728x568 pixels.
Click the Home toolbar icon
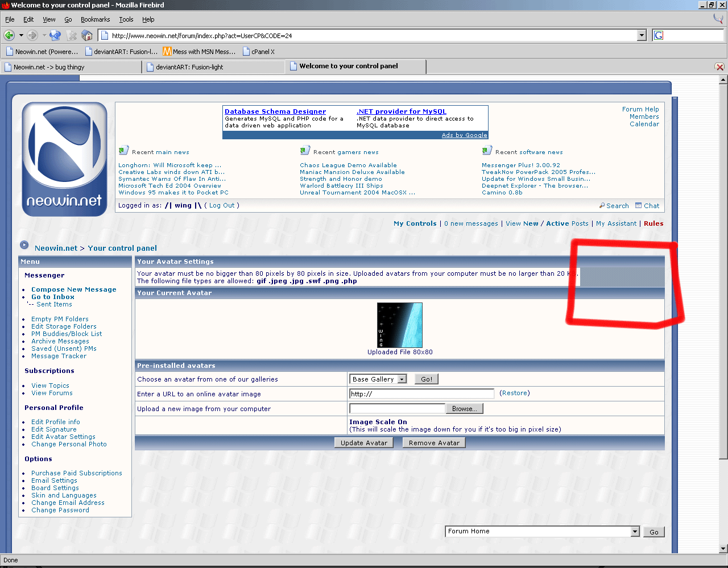87,35
